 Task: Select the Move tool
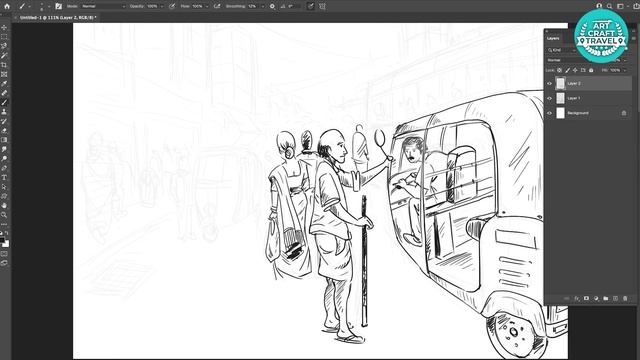pos(4,28)
